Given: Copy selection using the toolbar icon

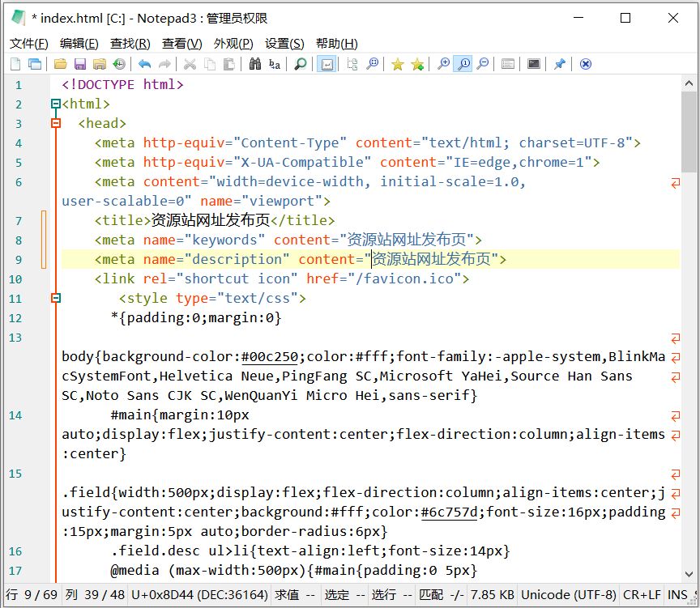Looking at the screenshot, I should tap(209, 64).
